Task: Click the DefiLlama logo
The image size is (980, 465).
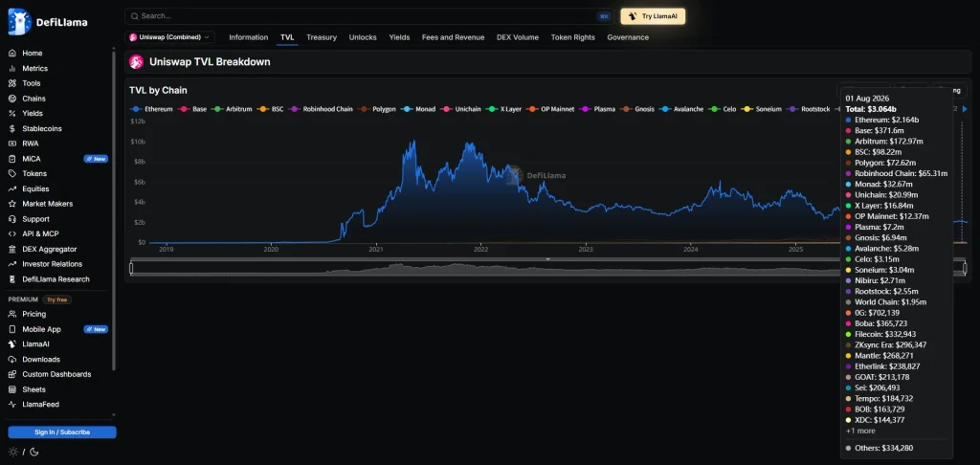Action: tap(48, 22)
